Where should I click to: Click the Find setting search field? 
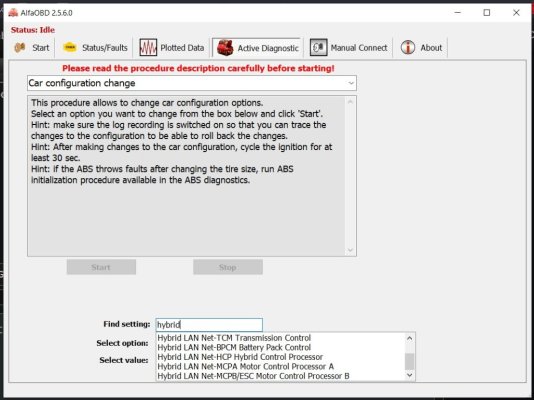[x=209, y=325]
